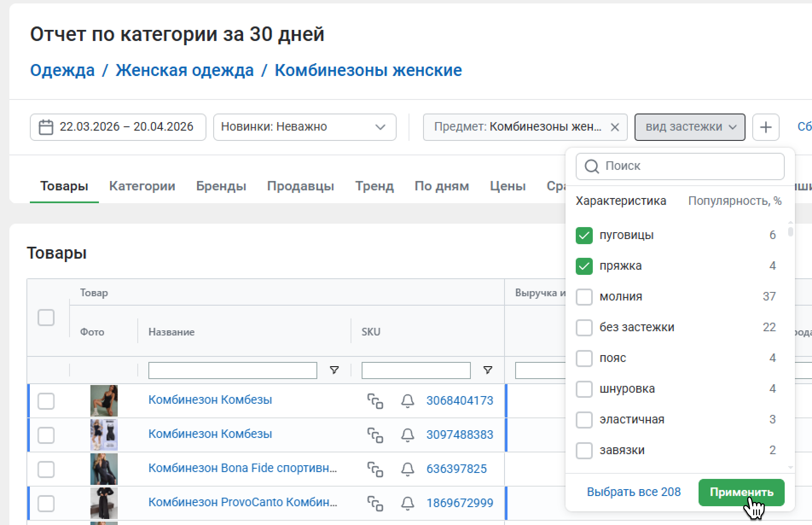Open the Новинки: Неважно dropdown
This screenshot has height=525, width=812.
click(304, 127)
